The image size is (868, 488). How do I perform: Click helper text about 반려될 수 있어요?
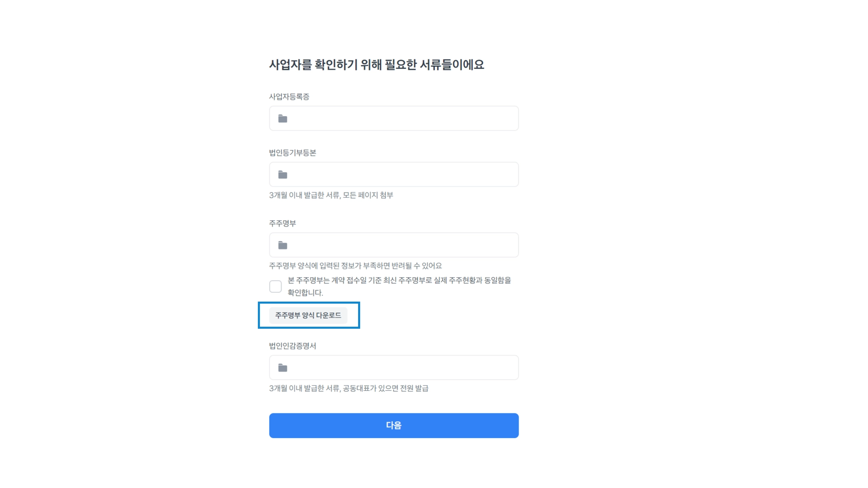(355, 265)
